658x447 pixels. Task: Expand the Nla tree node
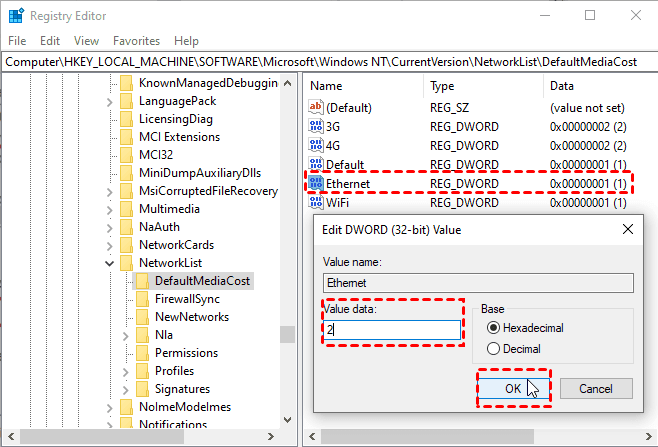point(125,336)
